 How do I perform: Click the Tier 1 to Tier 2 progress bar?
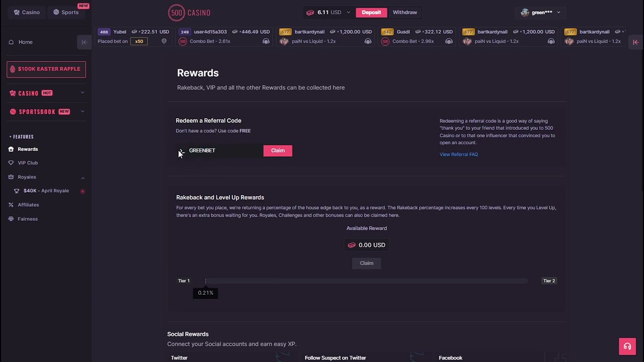[366, 281]
